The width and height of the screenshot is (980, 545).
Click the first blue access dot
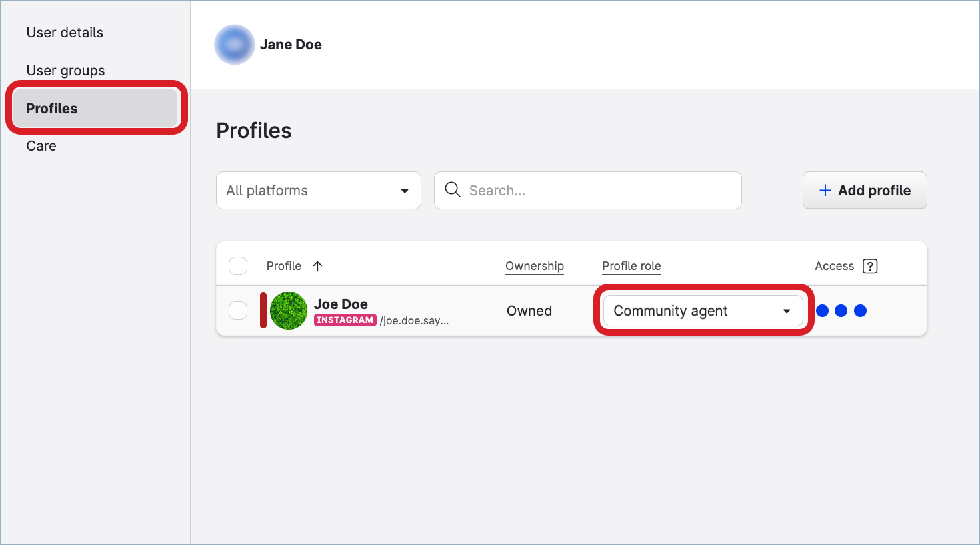[x=823, y=310]
